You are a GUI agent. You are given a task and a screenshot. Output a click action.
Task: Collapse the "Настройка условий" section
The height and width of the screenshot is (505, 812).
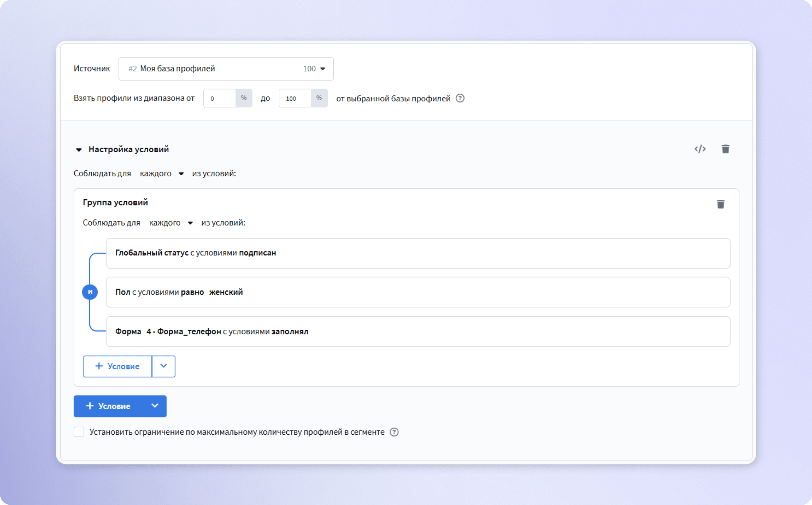(x=79, y=150)
